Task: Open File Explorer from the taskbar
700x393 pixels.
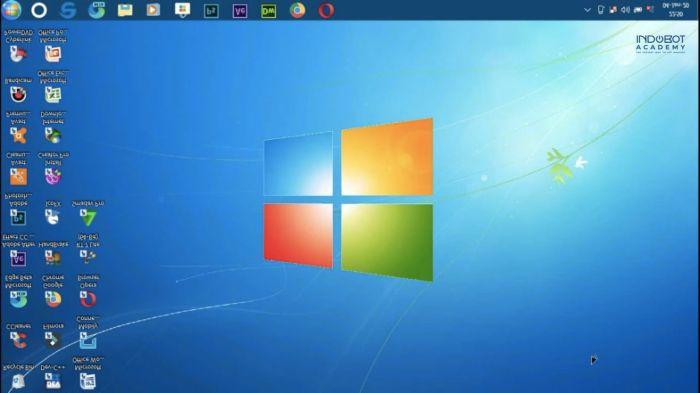Action: pyautogui.click(x=125, y=10)
